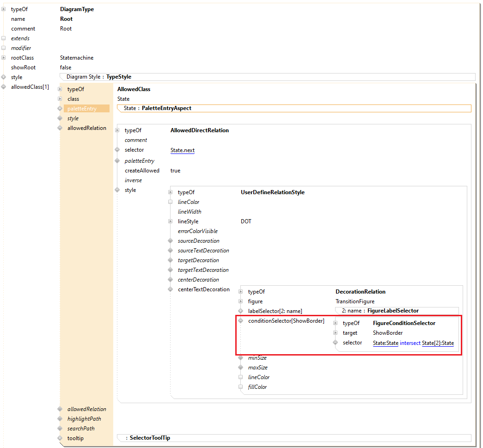
Task: Toggle the extends checkbox
Action: [4, 38]
